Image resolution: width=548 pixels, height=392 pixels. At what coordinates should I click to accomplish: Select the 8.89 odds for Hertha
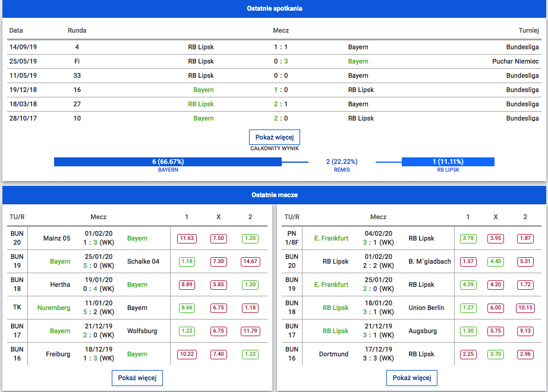click(187, 284)
